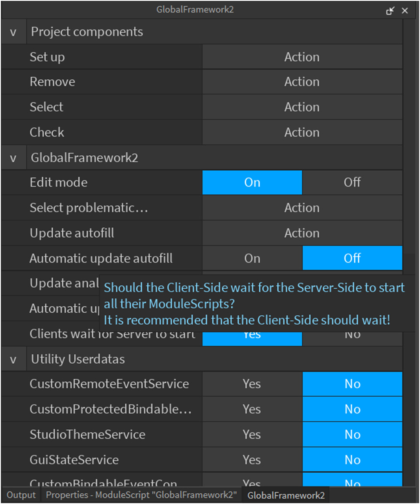
Task: Click Action for Update autofill
Action: click(x=302, y=233)
